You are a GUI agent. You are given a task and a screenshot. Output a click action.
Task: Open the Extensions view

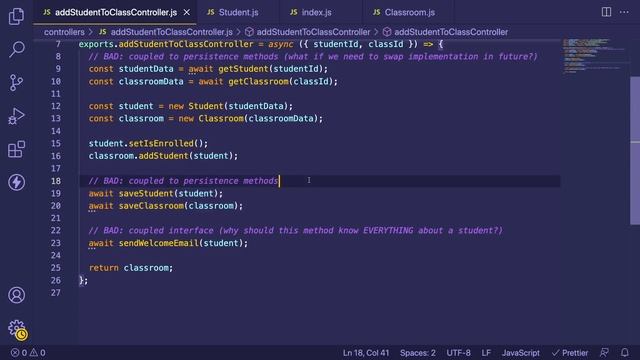[x=16, y=149]
